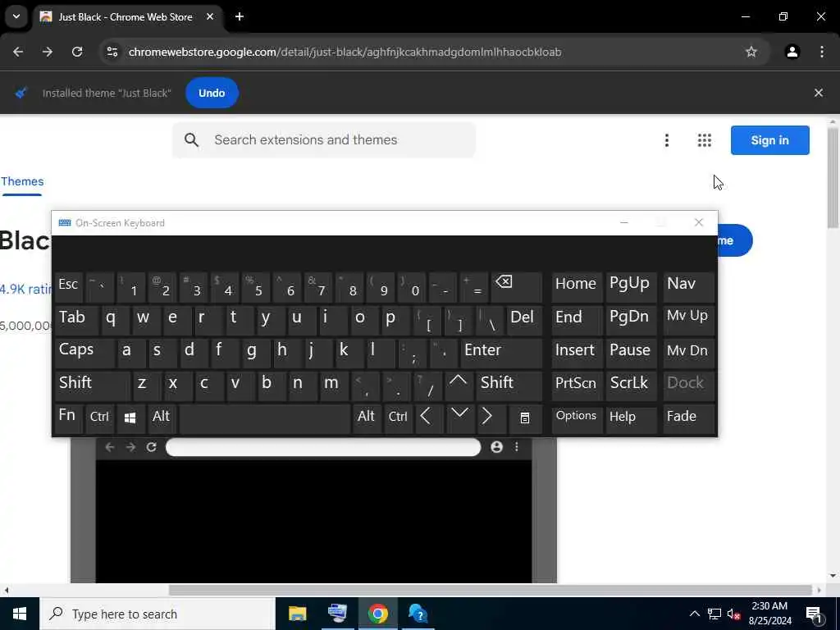Click the Chrome address bar URL
This screenshot has height=630, width=840.
[x=345, y=52]
